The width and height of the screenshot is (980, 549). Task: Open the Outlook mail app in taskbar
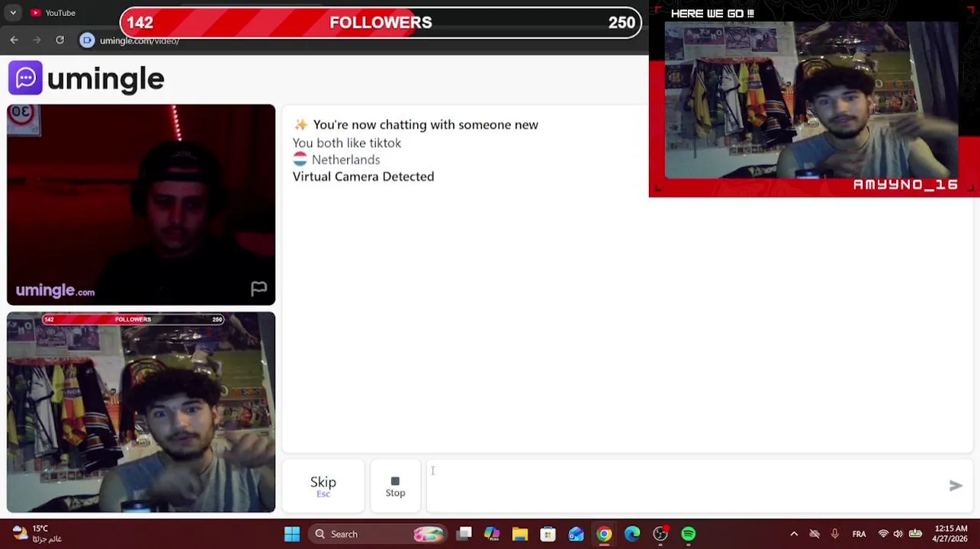pos(576,535)
